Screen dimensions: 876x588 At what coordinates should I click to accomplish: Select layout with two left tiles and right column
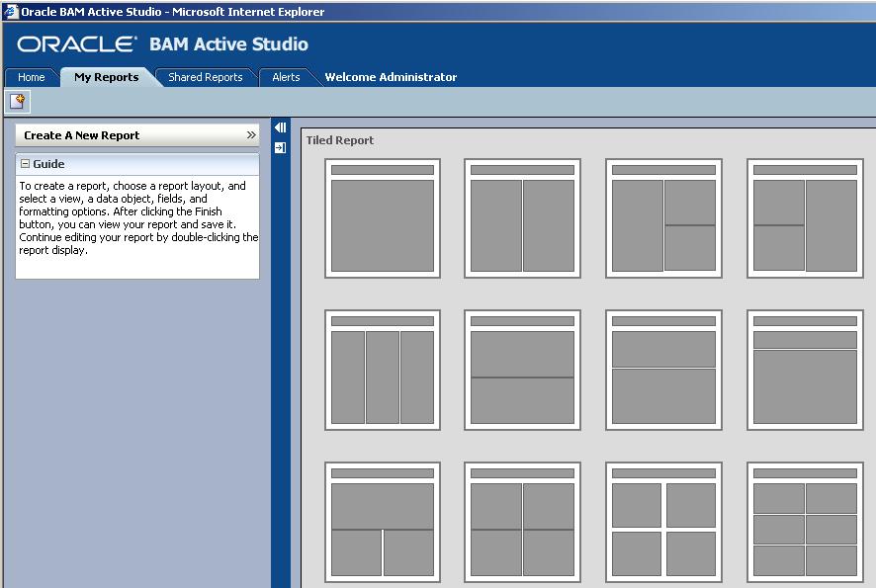[x=805, y=218]
